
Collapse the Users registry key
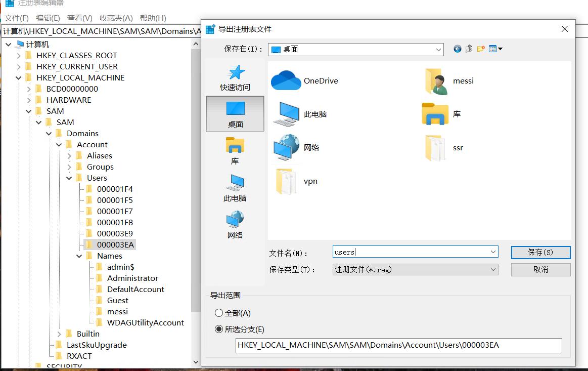tap(69, 178)
